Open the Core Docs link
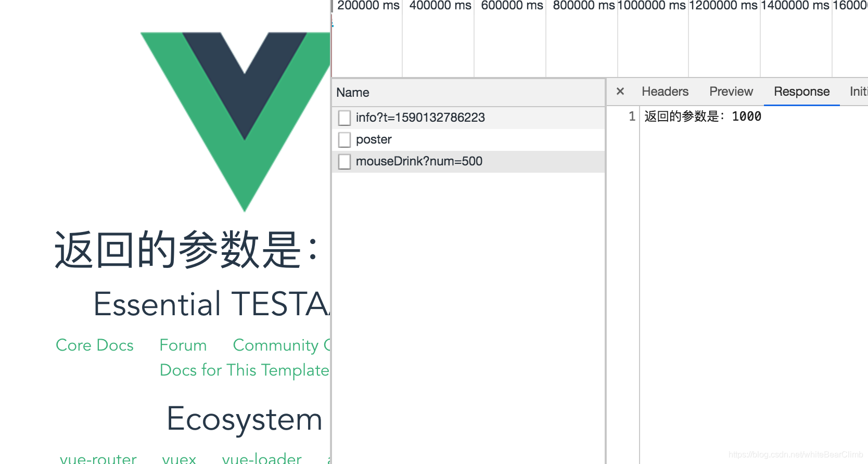868x464 pixels. coord(95,345)
